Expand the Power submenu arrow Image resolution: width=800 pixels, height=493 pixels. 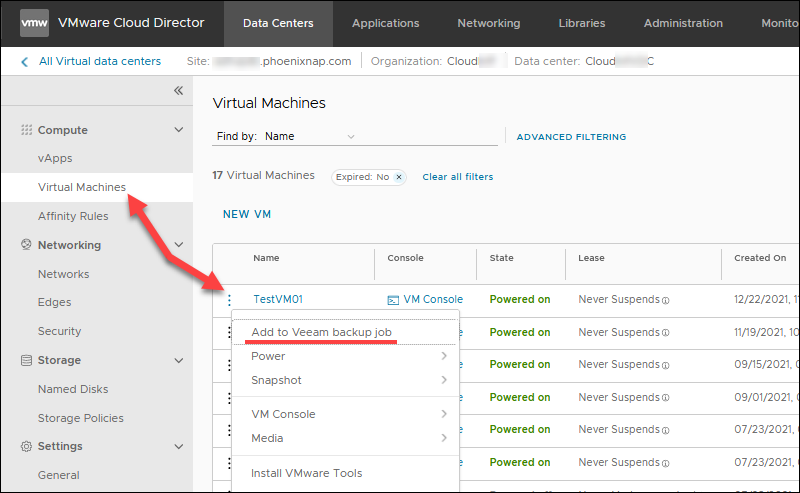[444, 356]
